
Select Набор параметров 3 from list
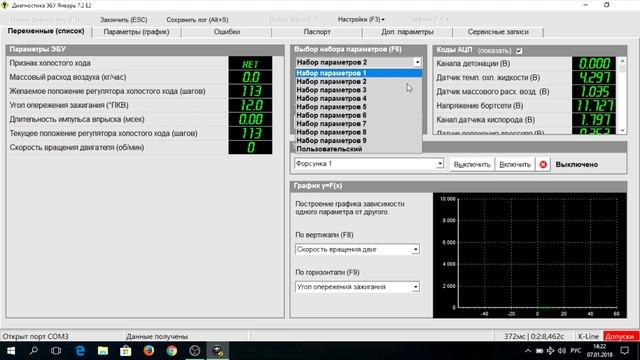click(359, 90)
